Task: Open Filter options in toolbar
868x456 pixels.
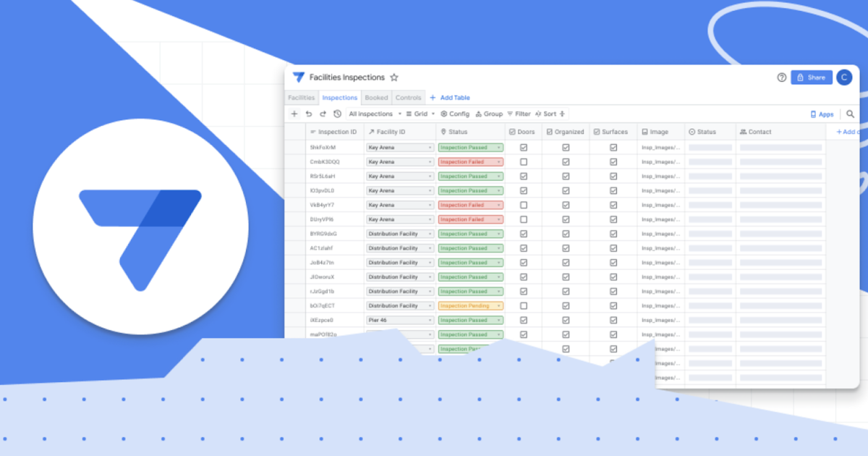Action: (x=519, y=114)
